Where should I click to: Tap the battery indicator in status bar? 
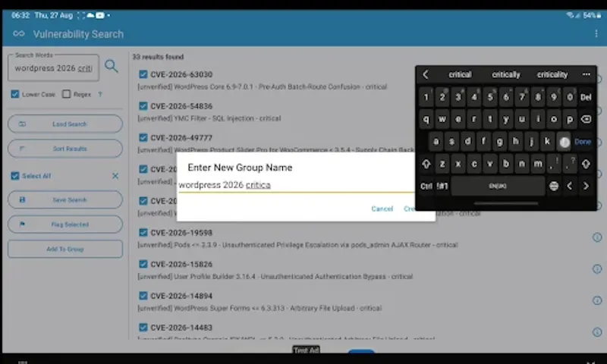pos(593,15)
